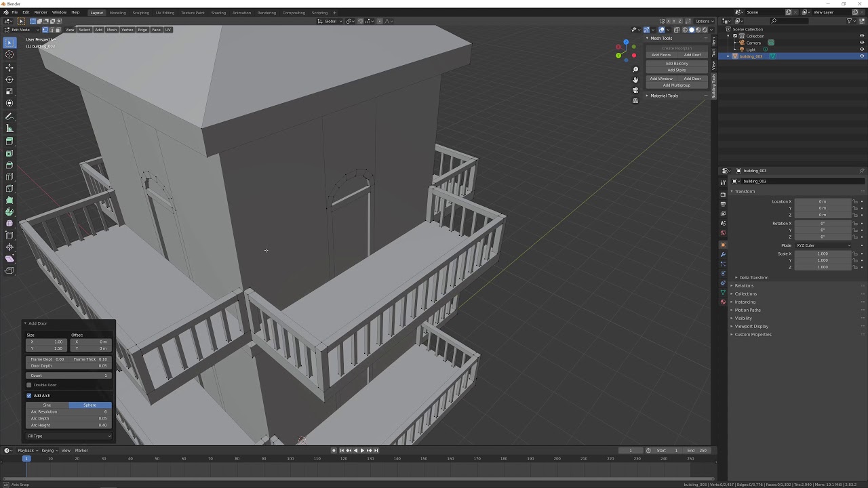Select the Move tool in left toolbar
The image size is (868, 488).
[9, 67]
